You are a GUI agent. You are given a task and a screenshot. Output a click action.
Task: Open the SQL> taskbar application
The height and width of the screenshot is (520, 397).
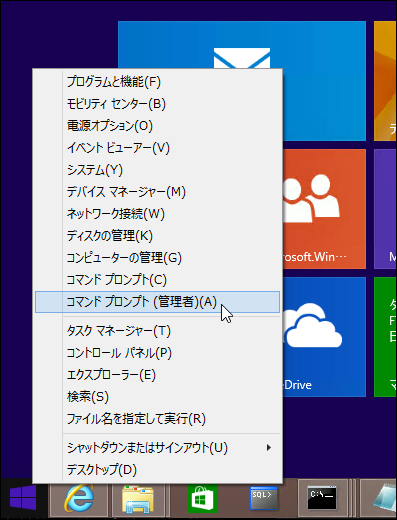point(264,499)
